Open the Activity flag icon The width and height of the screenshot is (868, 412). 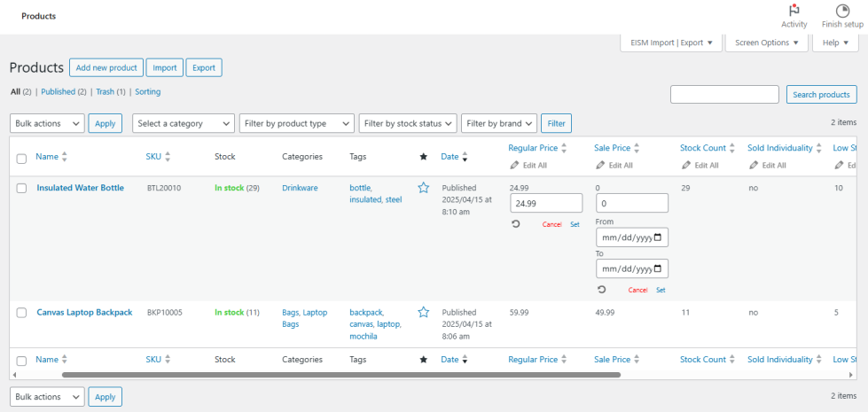point(794,12)
